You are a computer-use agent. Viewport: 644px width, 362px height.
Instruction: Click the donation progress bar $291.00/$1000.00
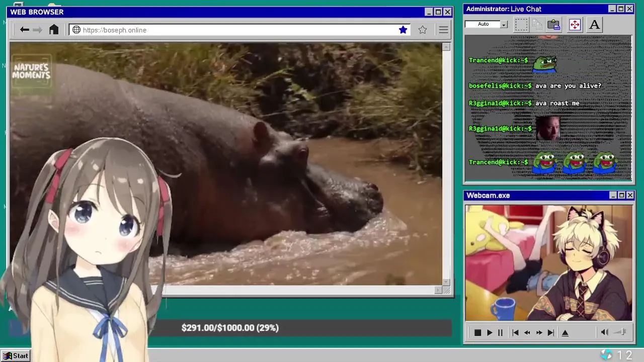click(x=230, y=328)
